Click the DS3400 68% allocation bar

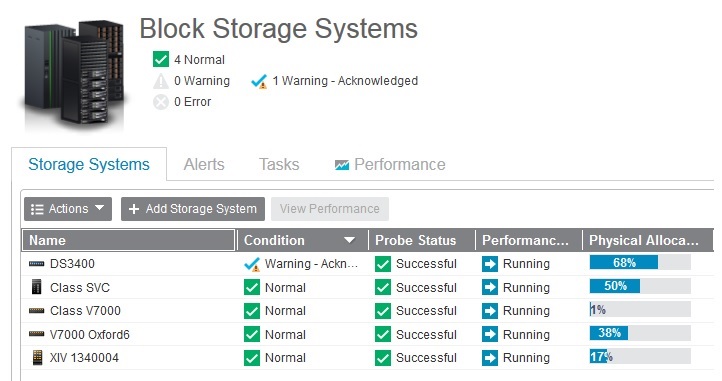[640, 263]
